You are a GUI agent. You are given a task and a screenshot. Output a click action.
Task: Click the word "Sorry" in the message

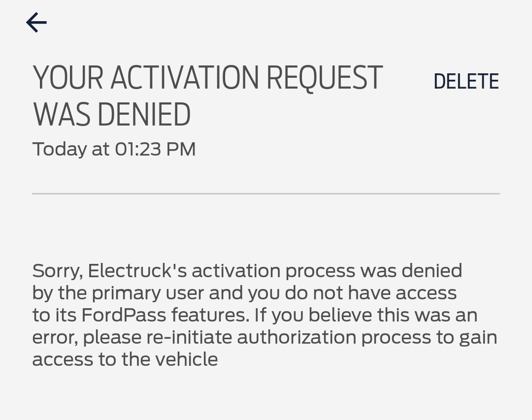point(56,271)
